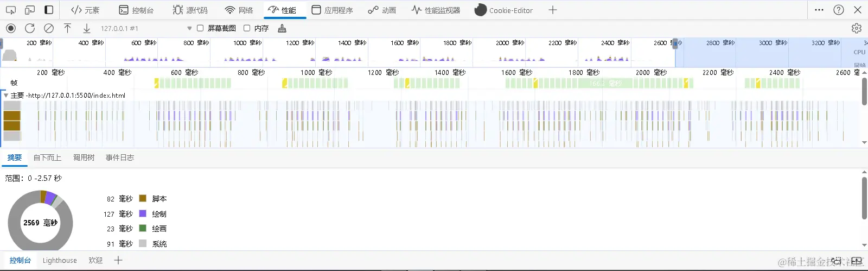Click the 2569 毫秒 donut chart
868x271 pixels.
point(40,223)
